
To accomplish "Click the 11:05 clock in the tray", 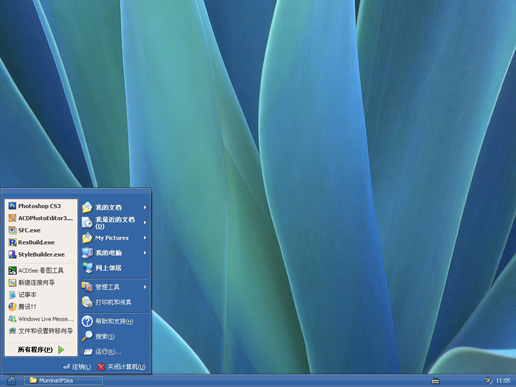I will click(x=503, y=380).
